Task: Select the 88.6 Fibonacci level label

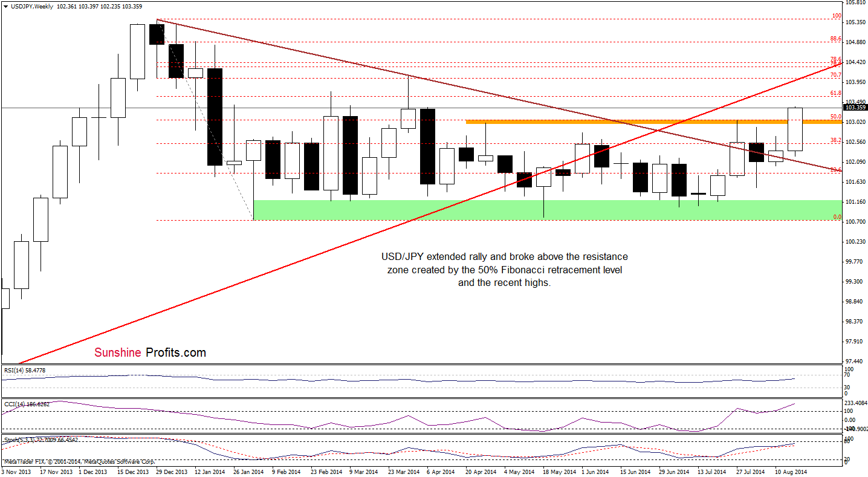Action: [x=836, y=39]
